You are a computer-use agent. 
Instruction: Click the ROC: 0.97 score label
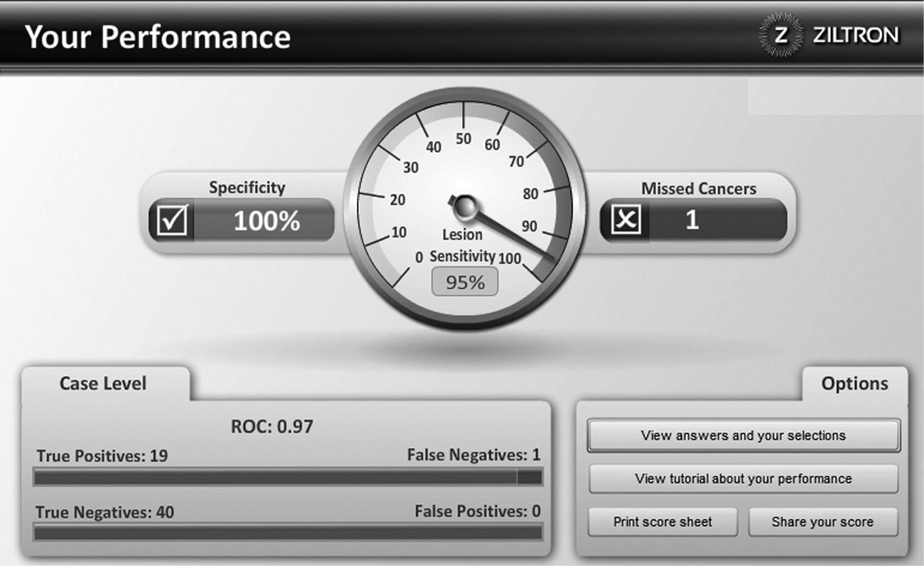(272, 427)
